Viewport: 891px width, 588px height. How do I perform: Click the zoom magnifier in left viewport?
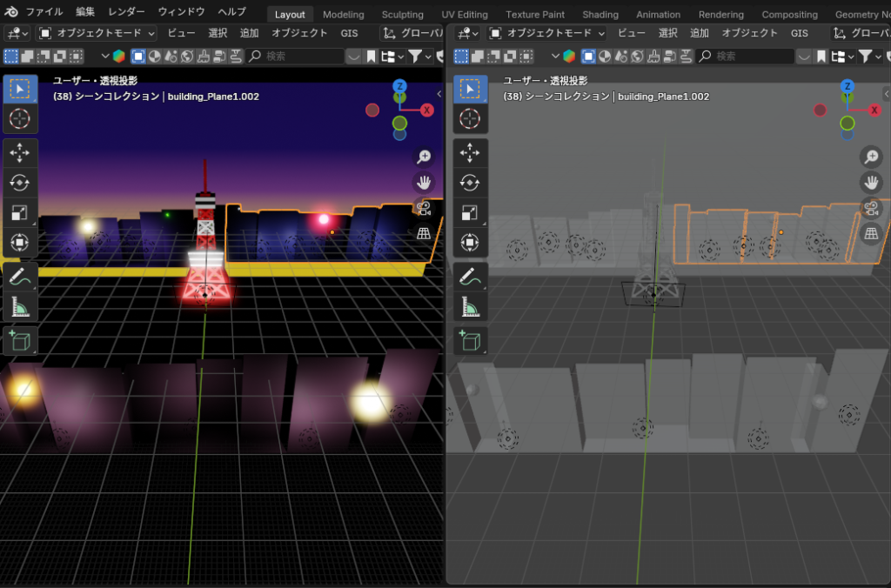[424, 157]
